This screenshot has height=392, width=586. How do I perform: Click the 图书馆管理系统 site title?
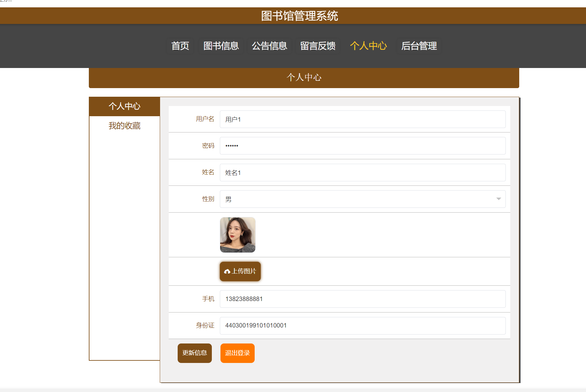299,16
